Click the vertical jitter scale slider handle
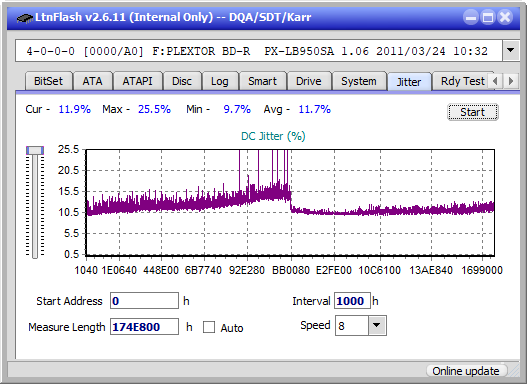This screenshot has width=527, height=384. (35, 150)
